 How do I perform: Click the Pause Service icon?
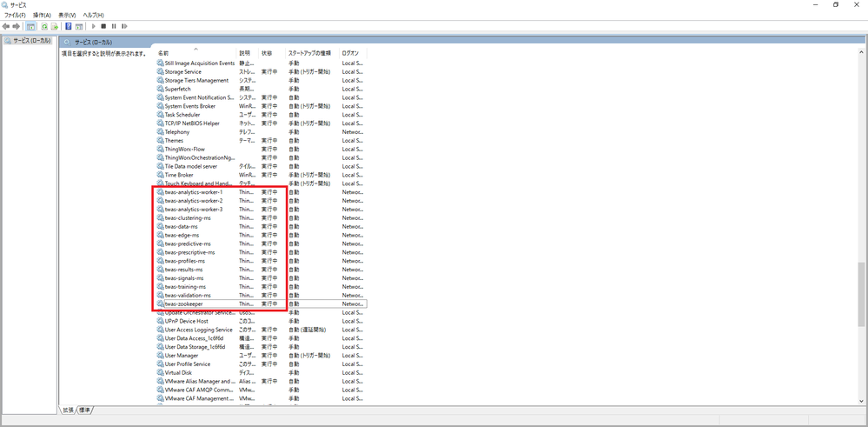tap(114, 26)
